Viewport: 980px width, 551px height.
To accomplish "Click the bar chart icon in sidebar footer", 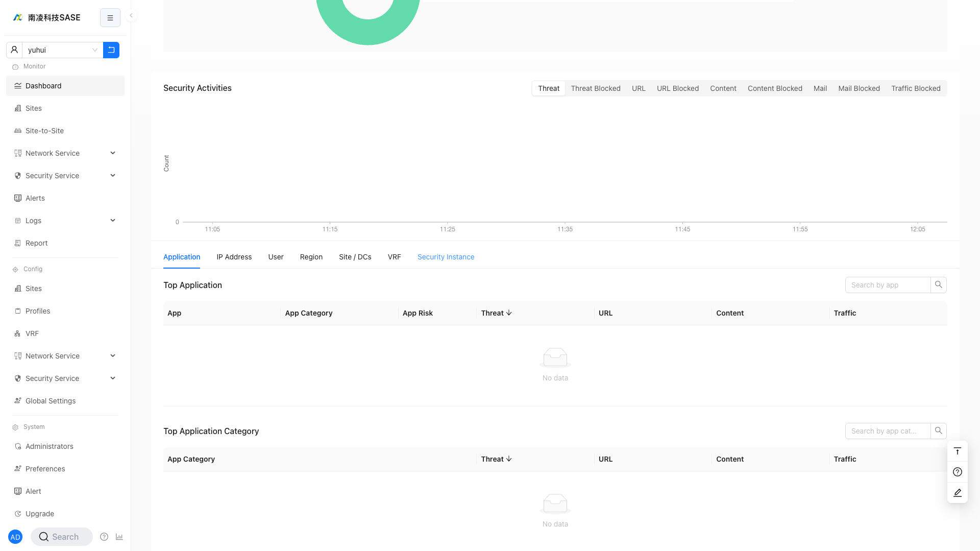I will (x=119, y=537).
